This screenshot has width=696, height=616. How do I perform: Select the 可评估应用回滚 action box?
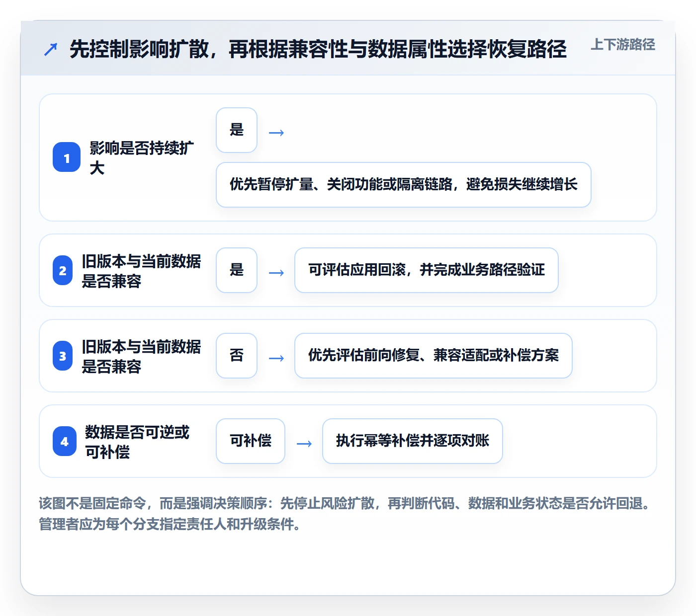point(427,270)
